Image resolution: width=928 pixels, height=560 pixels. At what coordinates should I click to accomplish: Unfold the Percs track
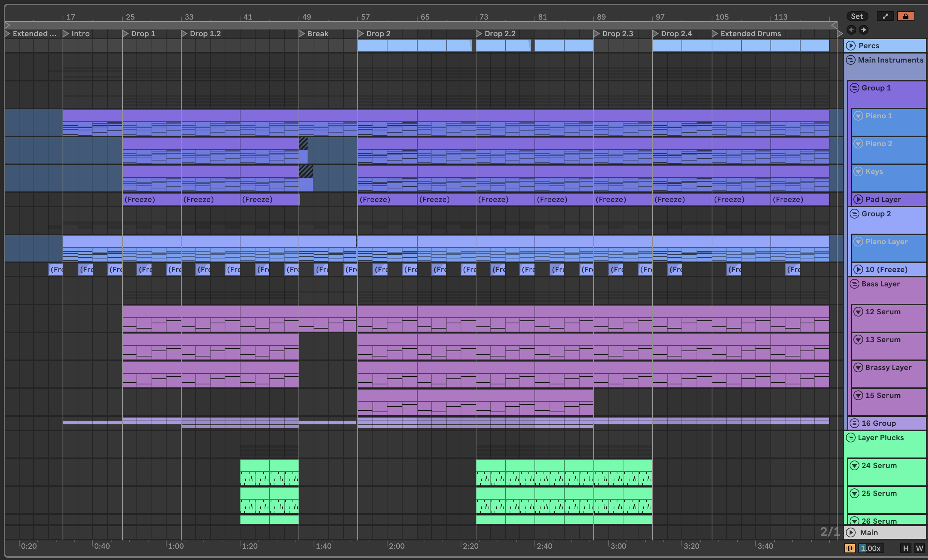851,46
